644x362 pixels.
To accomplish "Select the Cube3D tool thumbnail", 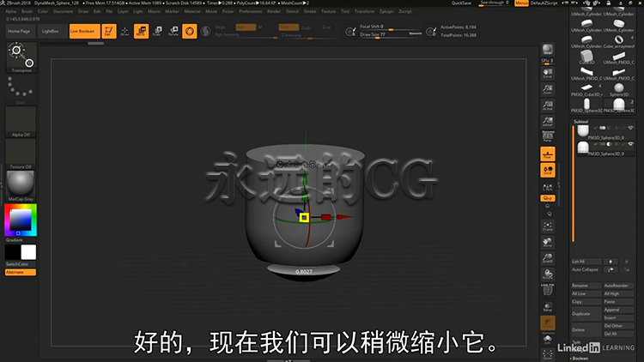I will tap(586, 57).
